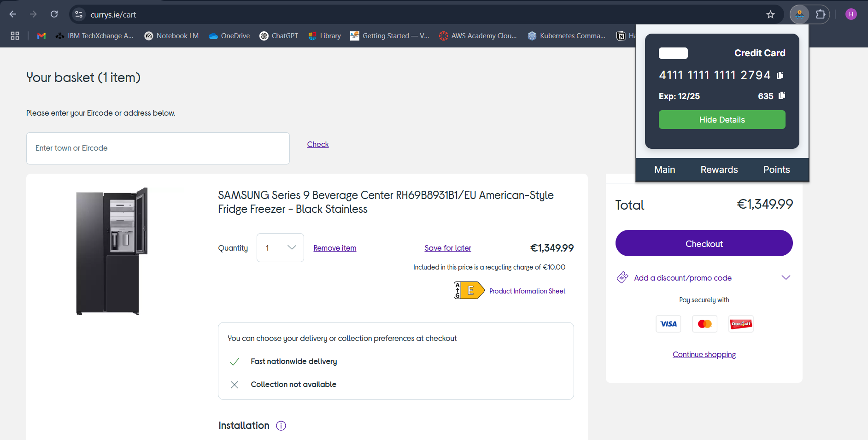
Task: Open OneDrive bookmark
Action: pyautogui.click(x=229, y=36)
